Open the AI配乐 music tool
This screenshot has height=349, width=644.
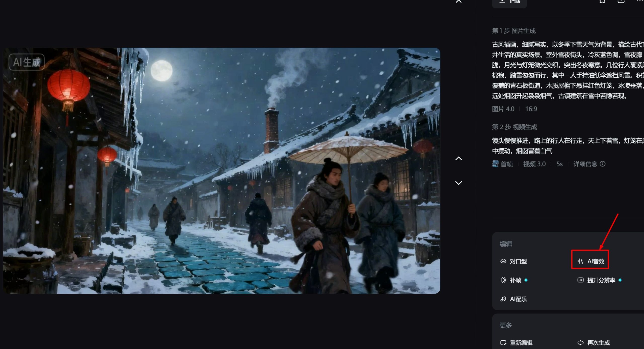point(513,299)
